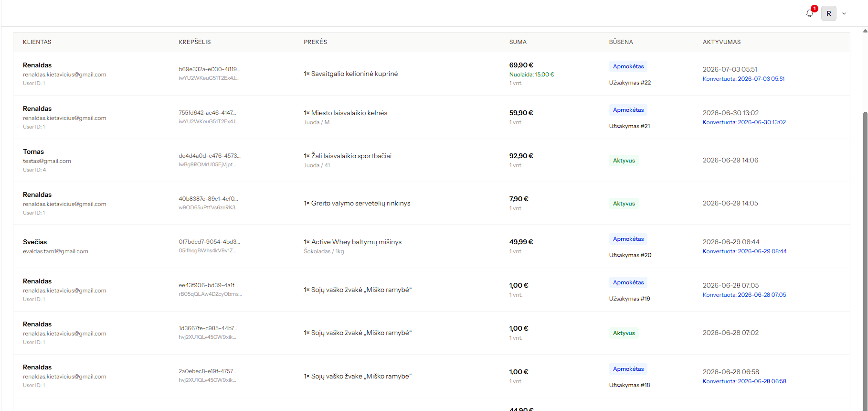The width and height of the screenshot is (868, 411).
Task: Click Konvertuota 2026-06-29 08:44 link
Action: pos(744,251)
